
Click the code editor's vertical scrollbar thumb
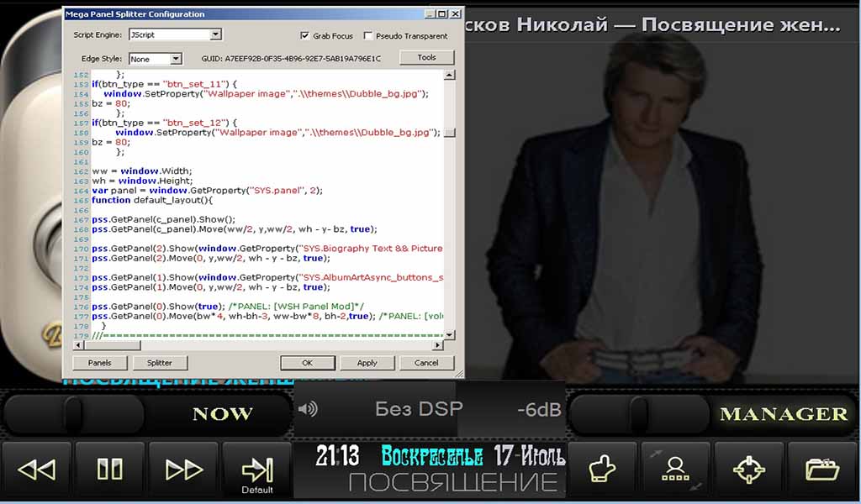tap(450, 133)
